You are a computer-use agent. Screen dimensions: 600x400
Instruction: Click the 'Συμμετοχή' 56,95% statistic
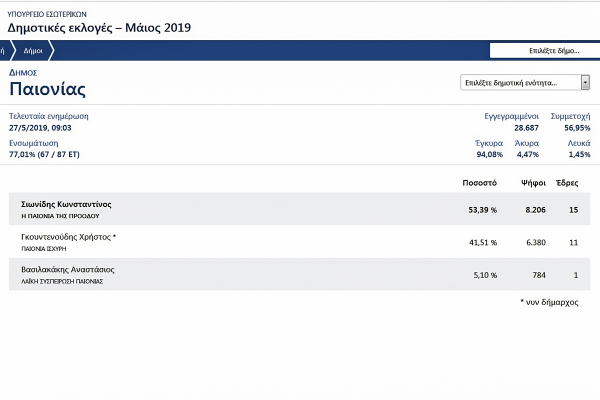pyautogui.click(x=570, y=128)
